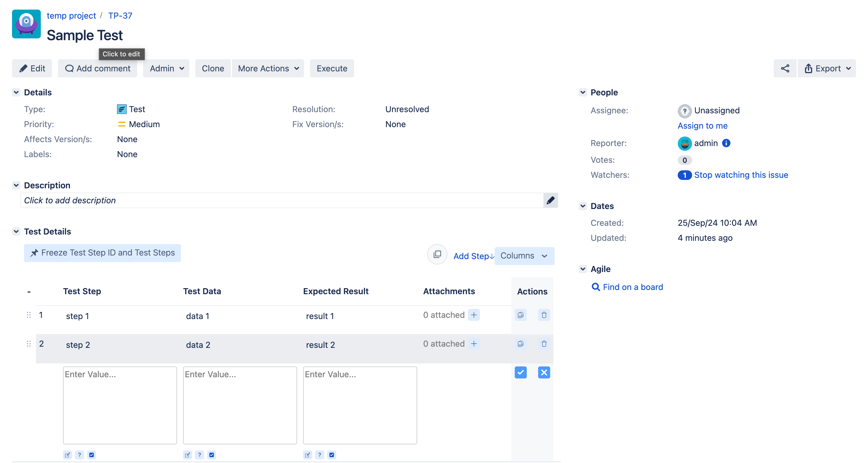
Task: Click the copy steps icon beside Add Step
Action: click(437, 255)
